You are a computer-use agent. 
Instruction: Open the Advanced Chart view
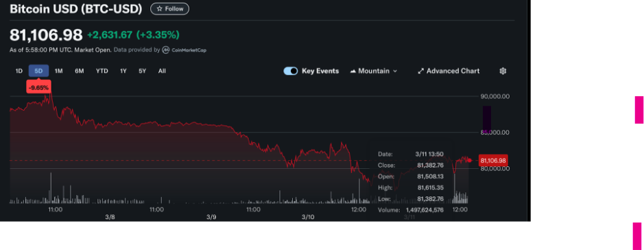tap(449, 71)
